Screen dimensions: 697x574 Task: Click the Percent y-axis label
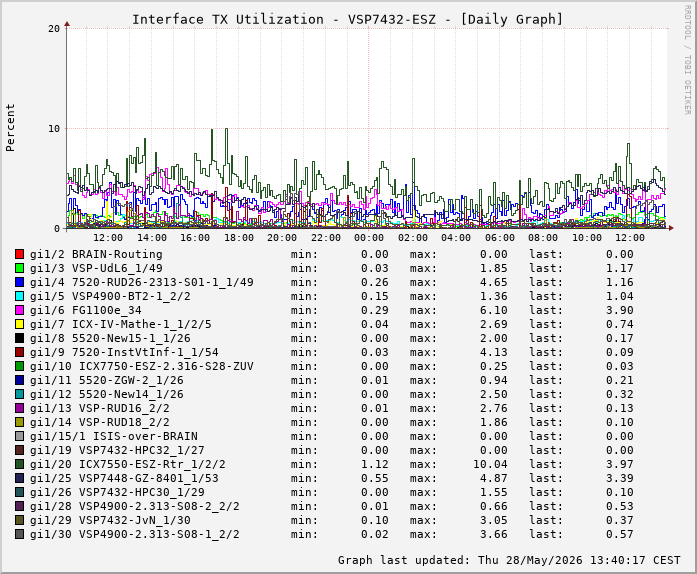[10, 128]
